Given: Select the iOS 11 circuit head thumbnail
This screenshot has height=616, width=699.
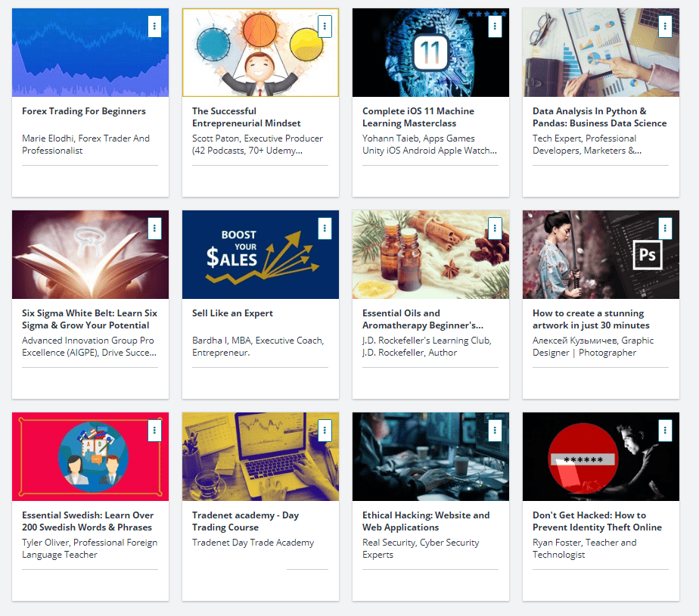Looking at the screenshot, I should pos(430,53).
